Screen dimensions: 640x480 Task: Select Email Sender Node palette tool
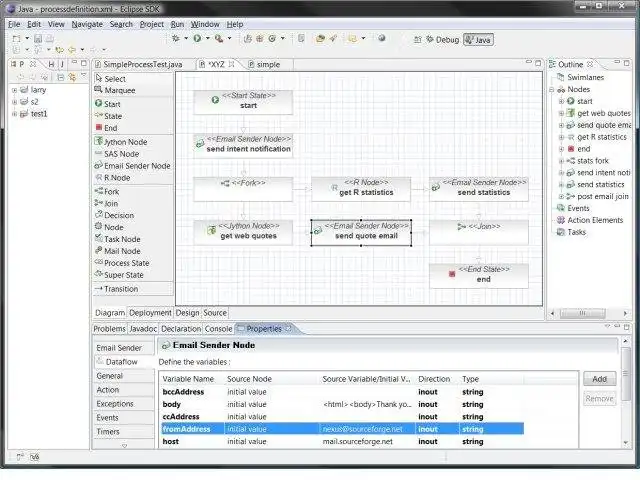[x=132, y=166]
